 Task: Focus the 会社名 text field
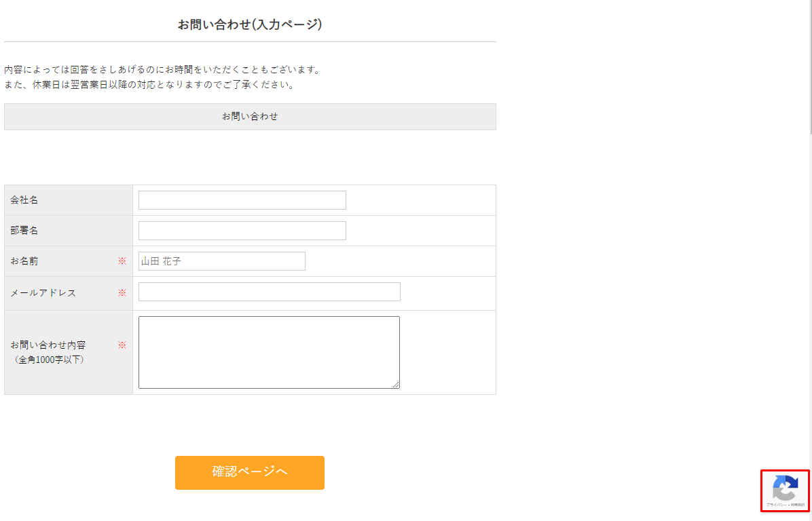(242, 200)
